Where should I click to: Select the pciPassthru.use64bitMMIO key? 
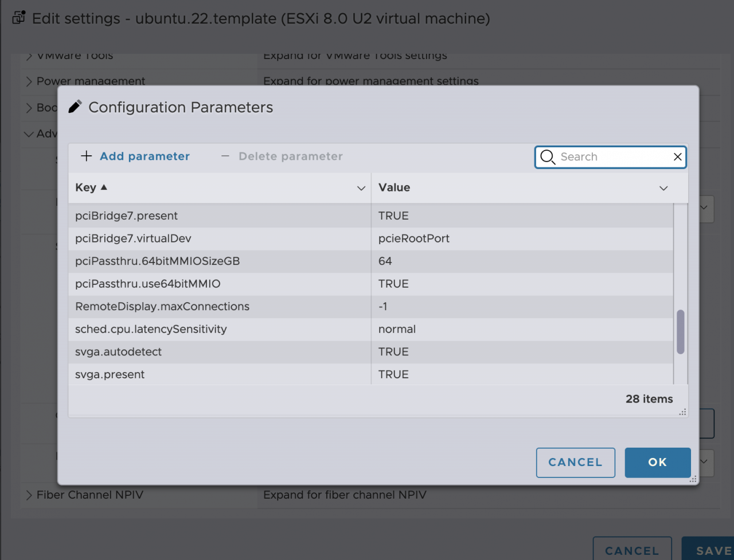point(147,283)
